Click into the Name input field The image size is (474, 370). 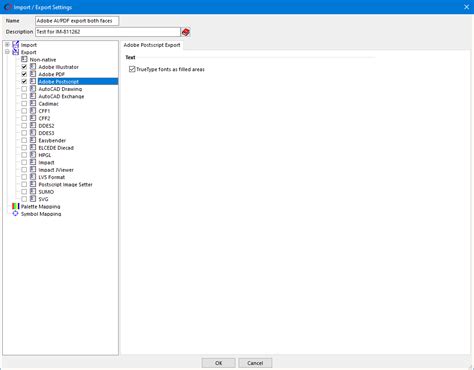tap(77, 21)
